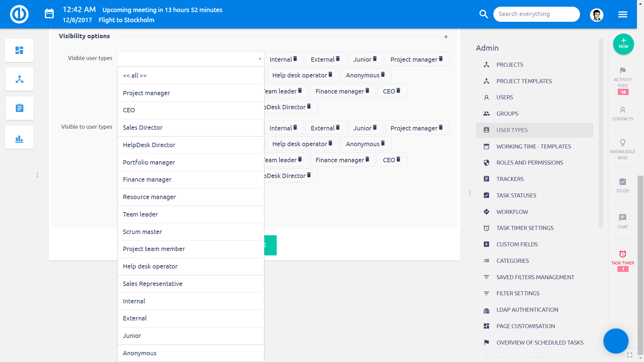
Task: Create a new item with NEW button
Action: tap(623, 44)
